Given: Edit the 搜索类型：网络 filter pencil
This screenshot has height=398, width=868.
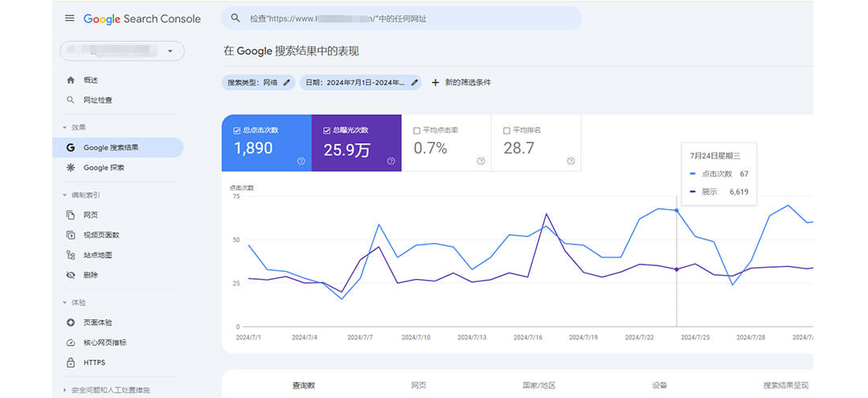Looking at the screenshot, I should [x=286, y=83].
